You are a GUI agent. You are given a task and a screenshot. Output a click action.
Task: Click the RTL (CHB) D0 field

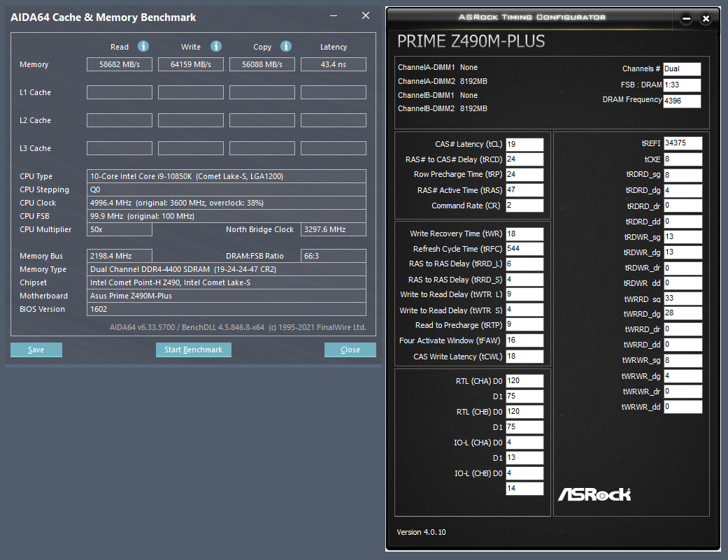(x=524, y=412)
